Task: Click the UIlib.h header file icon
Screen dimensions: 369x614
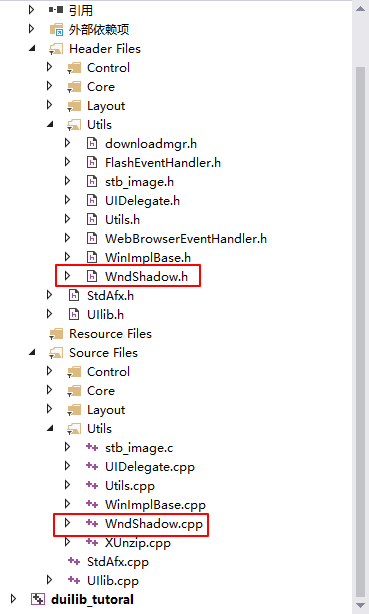Action: pos(74,314)
